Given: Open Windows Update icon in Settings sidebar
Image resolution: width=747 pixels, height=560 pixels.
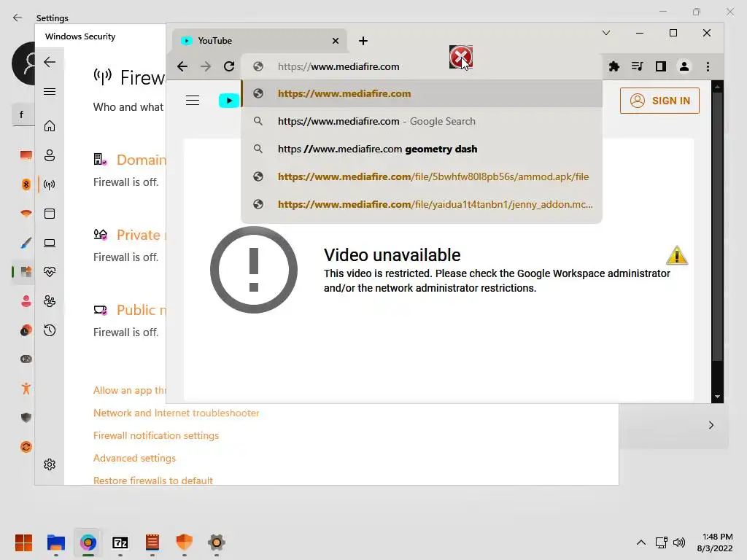Looking at the screenshot, I should point(26,447).
